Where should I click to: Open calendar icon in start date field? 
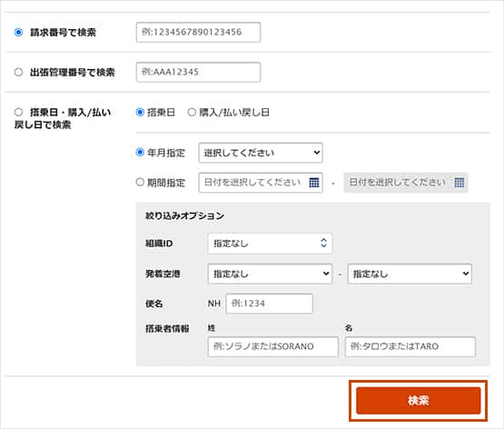(x=313, y=183)
